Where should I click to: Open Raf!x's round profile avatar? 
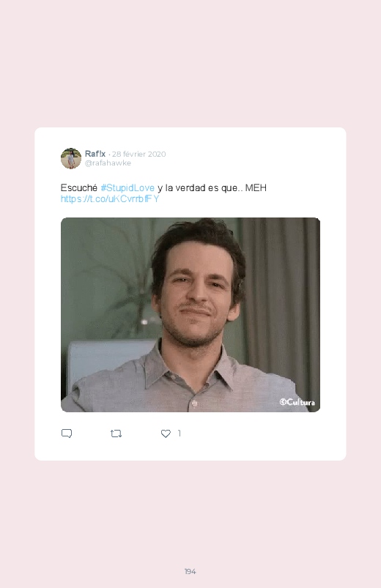pyautogui.click(x=71, y=158)
